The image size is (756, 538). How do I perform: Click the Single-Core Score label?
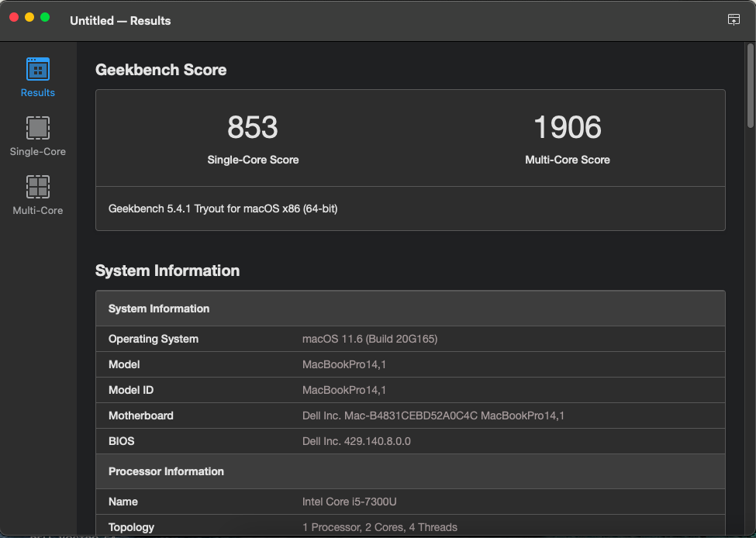(253, 160)
